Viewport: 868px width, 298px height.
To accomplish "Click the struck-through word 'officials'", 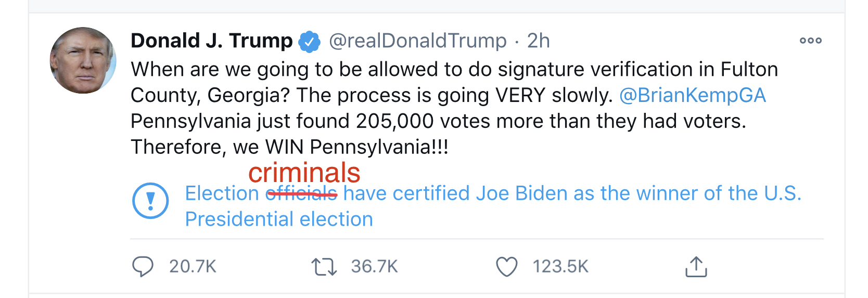I will click(x=301, y=194).
